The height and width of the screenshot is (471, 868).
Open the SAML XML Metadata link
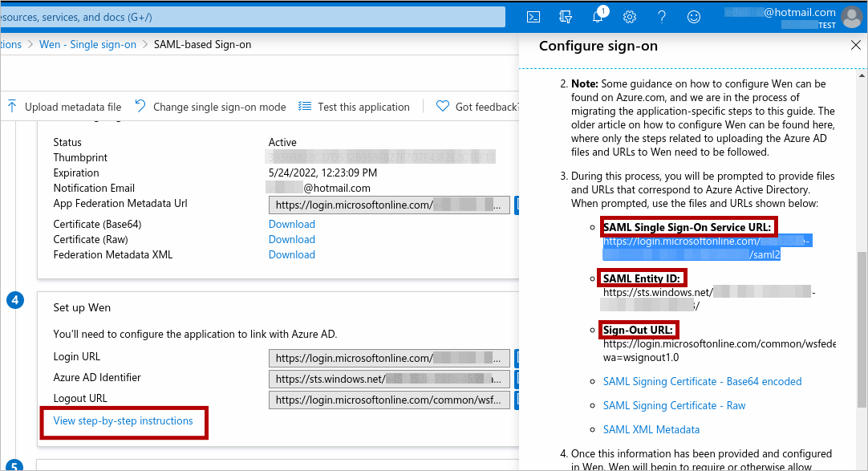click(651, 430)
